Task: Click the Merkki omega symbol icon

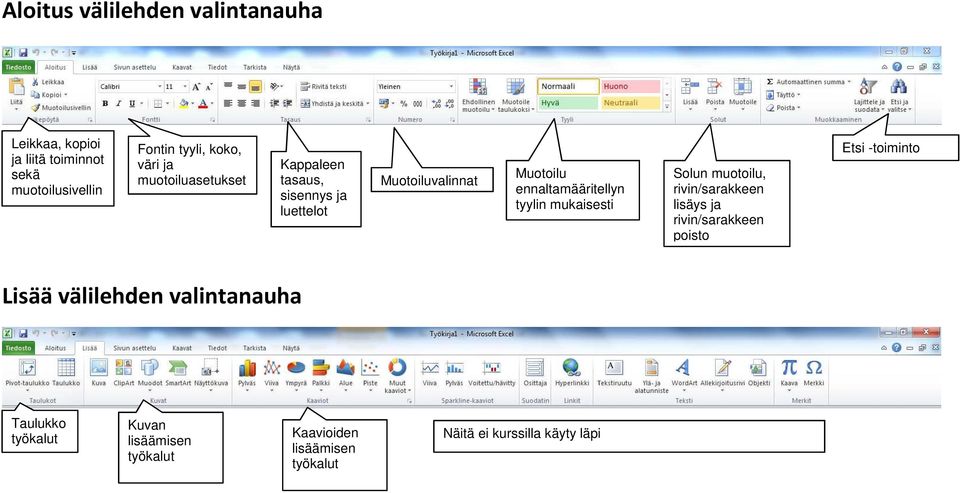Action: [x=814, y=367]
